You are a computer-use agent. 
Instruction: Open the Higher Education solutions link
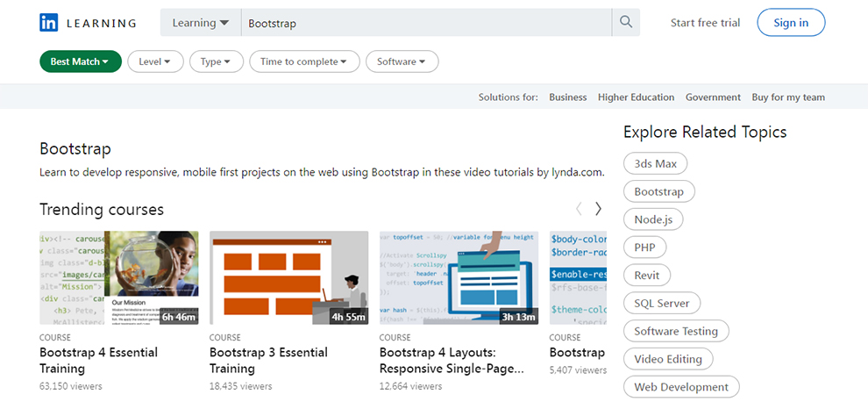coord(636,97)
